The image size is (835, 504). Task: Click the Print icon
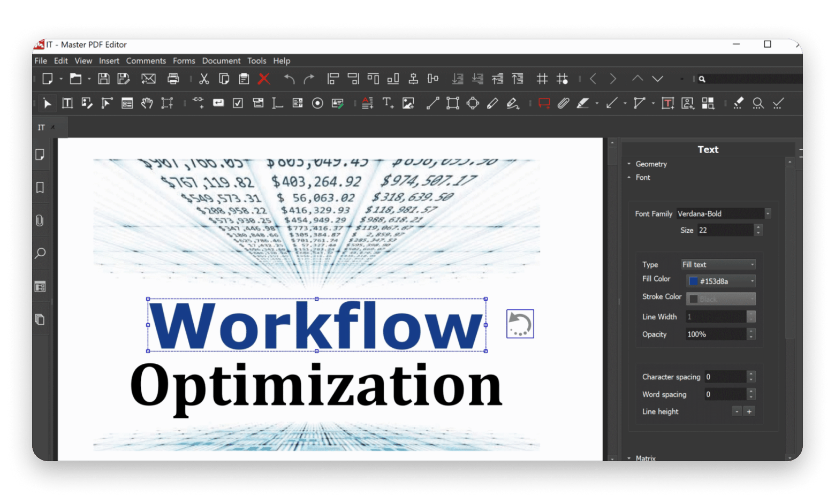tap(173, 79)
